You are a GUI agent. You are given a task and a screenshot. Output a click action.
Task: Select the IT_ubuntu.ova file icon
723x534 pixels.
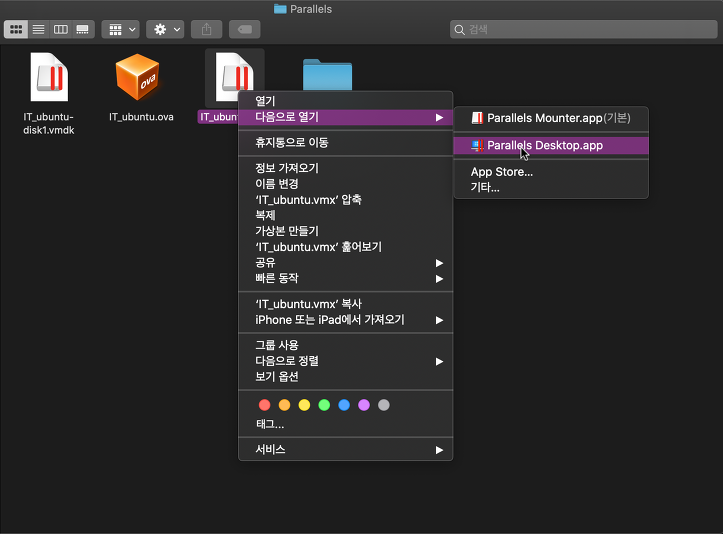point(137,77)
